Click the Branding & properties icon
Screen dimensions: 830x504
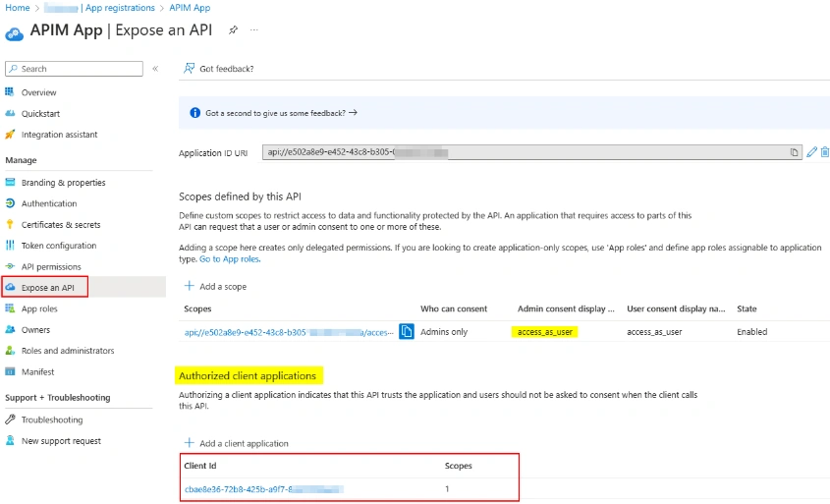(x=10, y=182)
